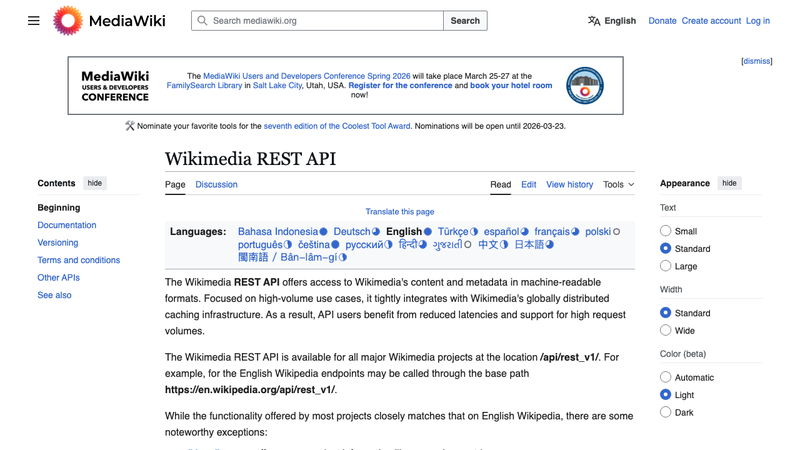The width and height of the screenshot is (800, 450).
Task: Open the View history tab
Action: coord(569,185)
